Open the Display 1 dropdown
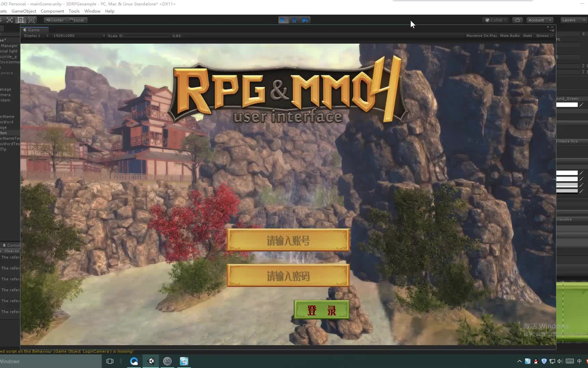The width and height of the screenshot is (588, 368). (36, 35)
